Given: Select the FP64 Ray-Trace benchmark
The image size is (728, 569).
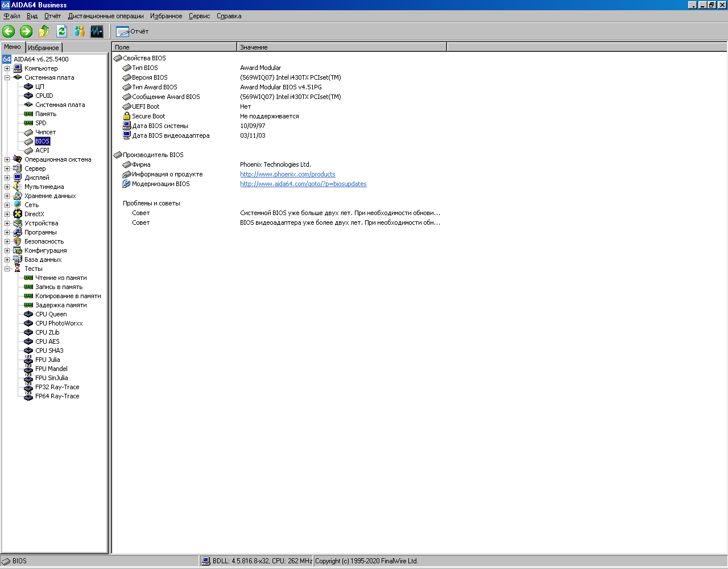Looking at the screenshot, I should coord(57,396).
